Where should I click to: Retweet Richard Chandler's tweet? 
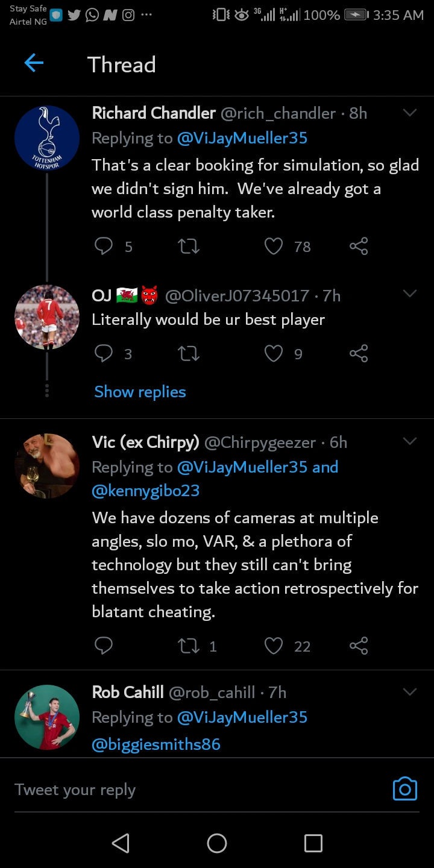(189, 246)
